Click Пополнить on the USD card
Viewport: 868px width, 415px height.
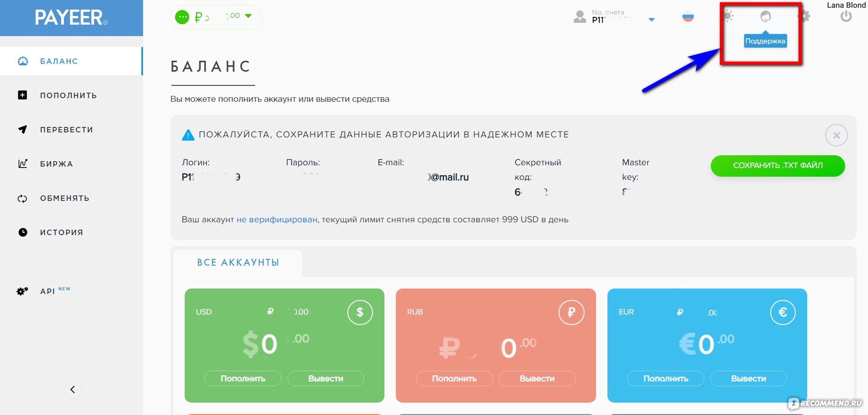click(243, 378)
